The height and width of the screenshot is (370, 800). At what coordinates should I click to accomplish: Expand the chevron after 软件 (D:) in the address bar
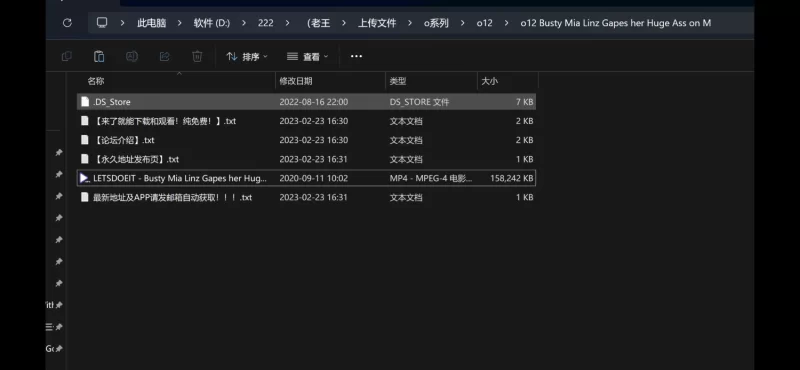243,23
